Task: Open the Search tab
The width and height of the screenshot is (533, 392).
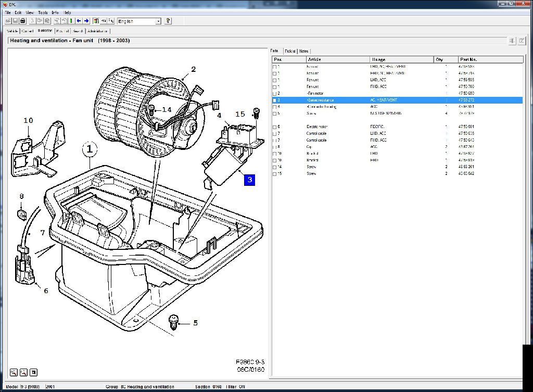Action: 78,31
